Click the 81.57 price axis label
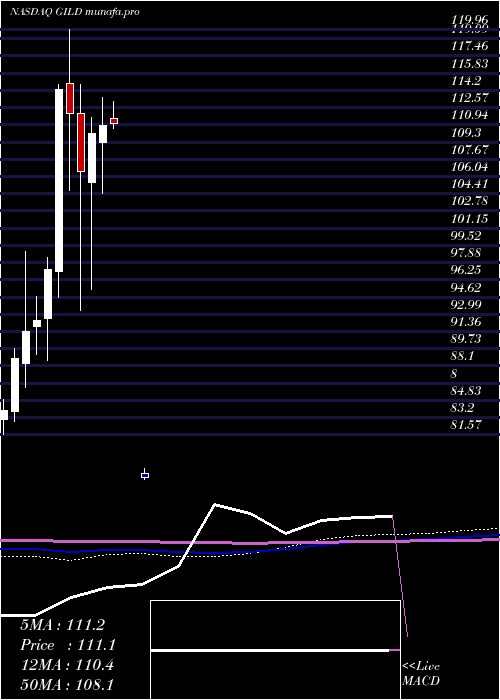Screen dimensions: 500x700 click(466, 425)
